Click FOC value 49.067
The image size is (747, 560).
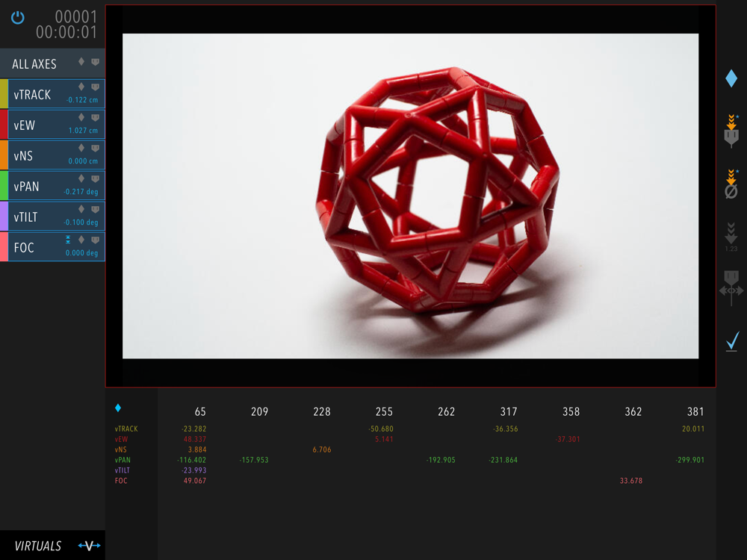[195, 480]
